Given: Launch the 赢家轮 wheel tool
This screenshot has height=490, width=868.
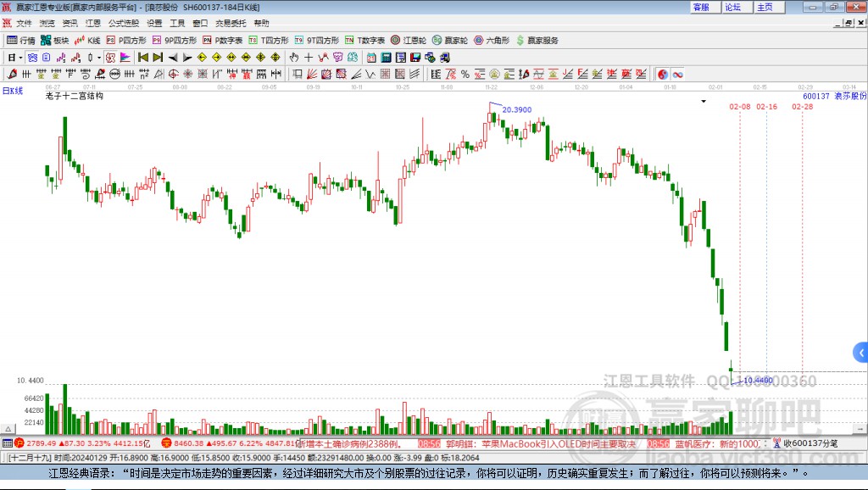Looking at the screenshot, I should pyautogui.click(x=450, y=41).
